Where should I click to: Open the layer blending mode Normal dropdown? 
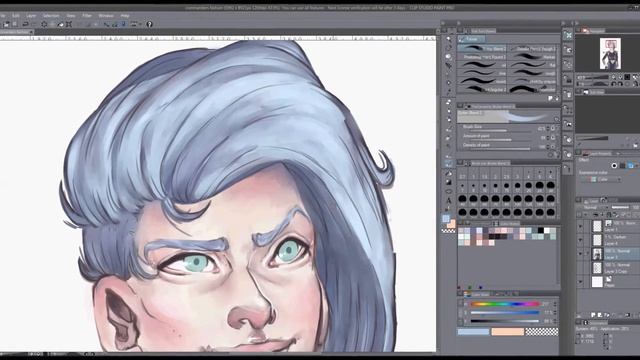[596, 207]
